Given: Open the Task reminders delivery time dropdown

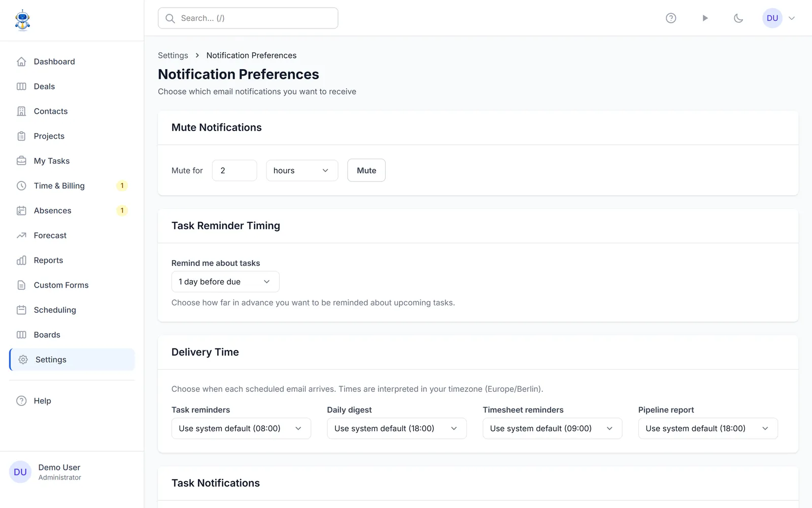Looking at the screenshot, I should [241, 429].
